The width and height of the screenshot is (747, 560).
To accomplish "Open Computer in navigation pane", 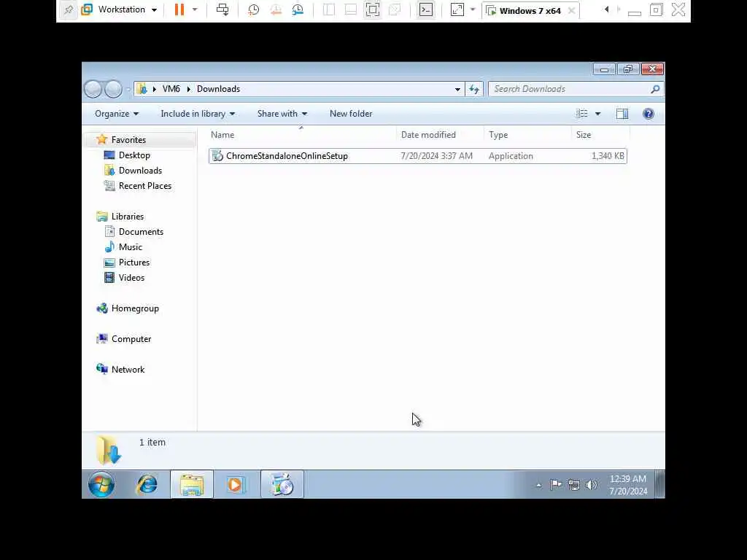I will point(131,339).
